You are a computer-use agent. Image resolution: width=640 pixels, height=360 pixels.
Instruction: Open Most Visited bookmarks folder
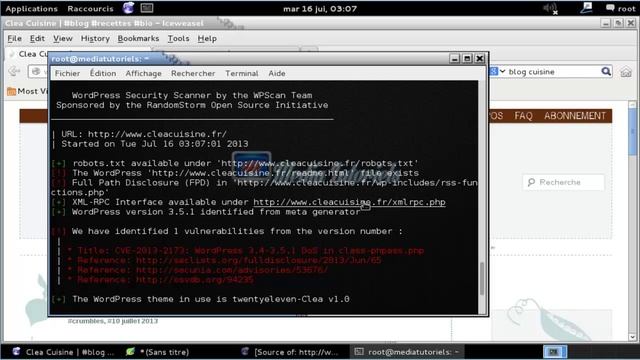click(x=27, y=91)
